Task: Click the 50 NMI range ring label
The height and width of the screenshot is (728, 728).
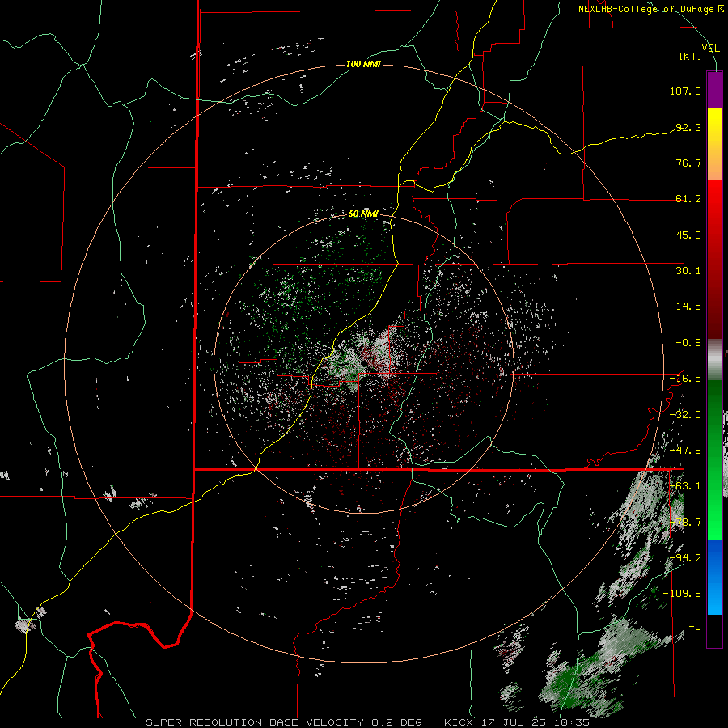Action: coord(363,214)
